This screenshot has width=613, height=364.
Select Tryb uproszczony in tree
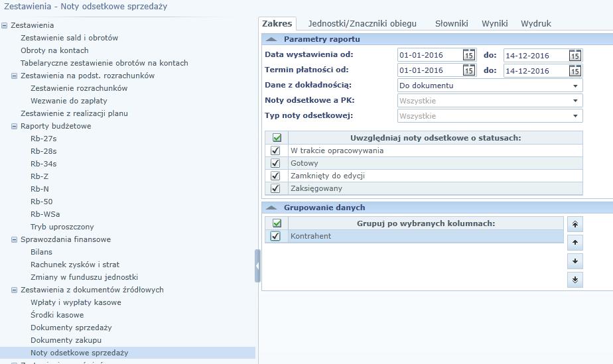click(x=62, y=227)
